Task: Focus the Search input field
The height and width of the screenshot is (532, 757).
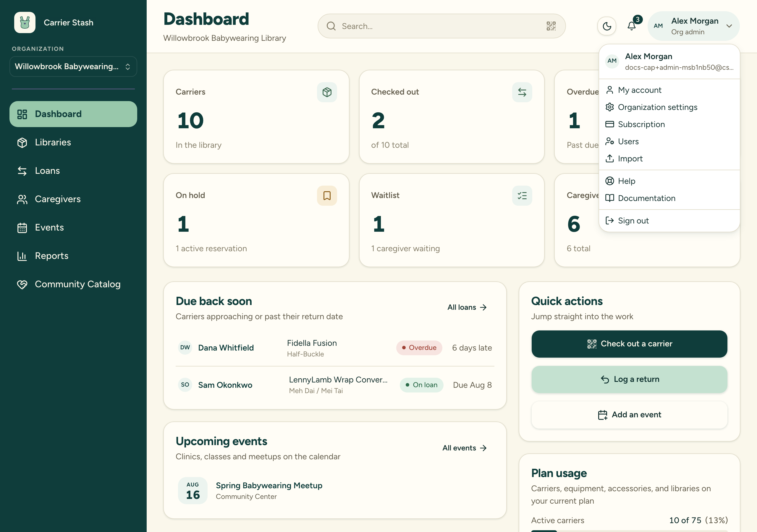Action: pyautogui.click(x=441, y=26)
